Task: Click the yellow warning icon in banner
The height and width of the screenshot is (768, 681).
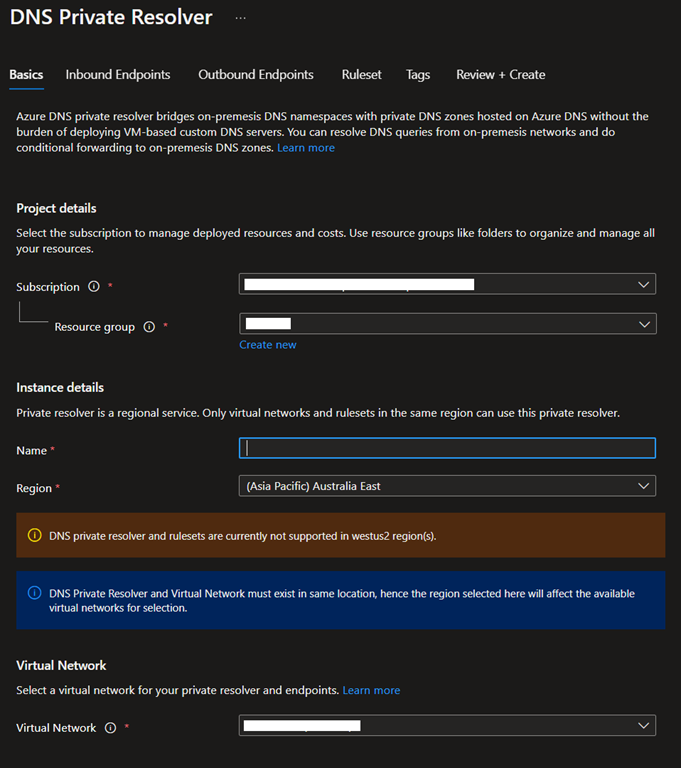Action: (x=33, y=535)
